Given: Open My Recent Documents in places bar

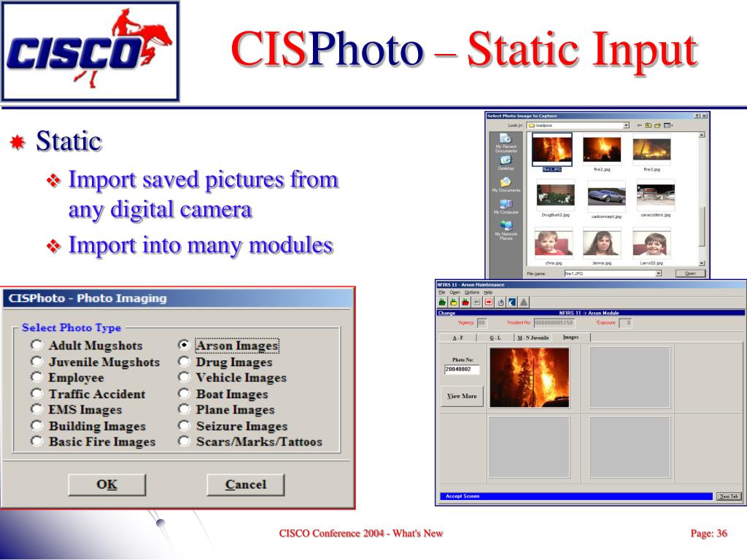Looking at the screenshot, I should [506, 142].
